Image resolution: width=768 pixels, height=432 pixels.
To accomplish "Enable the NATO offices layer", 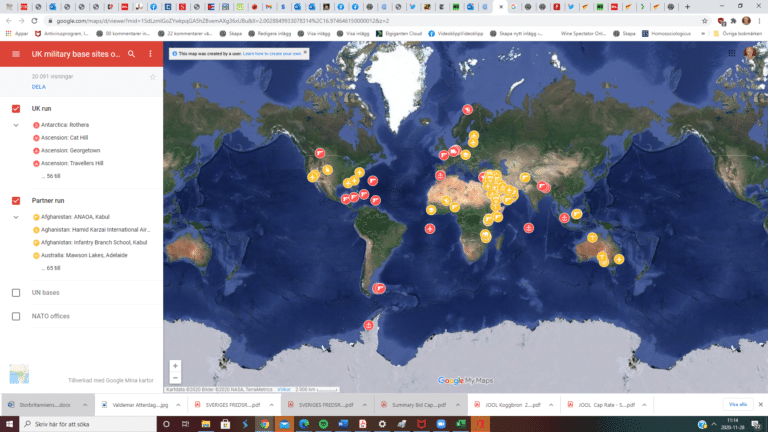I will click(x=16, y=316).
